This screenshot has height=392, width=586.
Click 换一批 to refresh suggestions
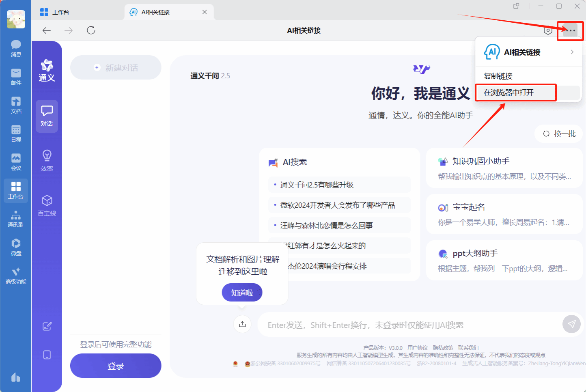click(559, 134)
